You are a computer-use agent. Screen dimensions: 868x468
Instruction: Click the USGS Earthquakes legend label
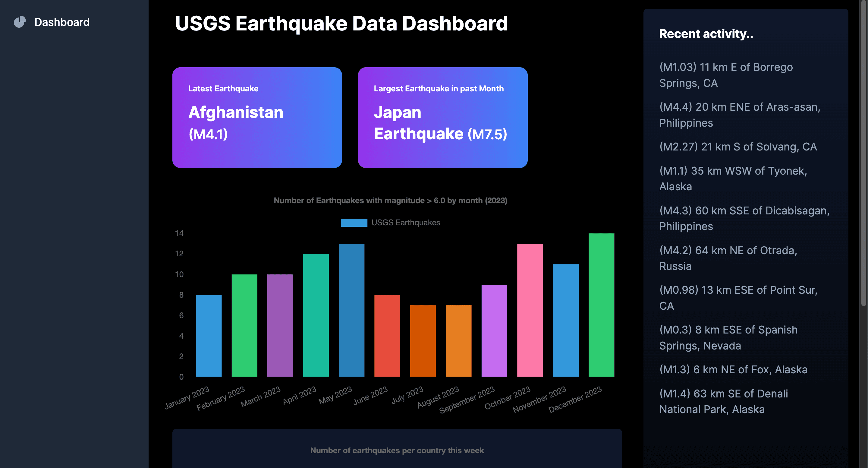coord(406,223)
